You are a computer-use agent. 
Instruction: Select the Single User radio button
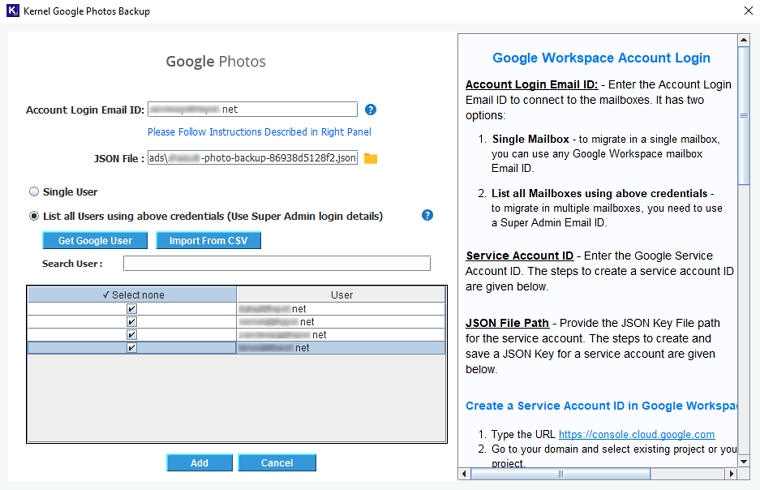click(x=34, y=191)
